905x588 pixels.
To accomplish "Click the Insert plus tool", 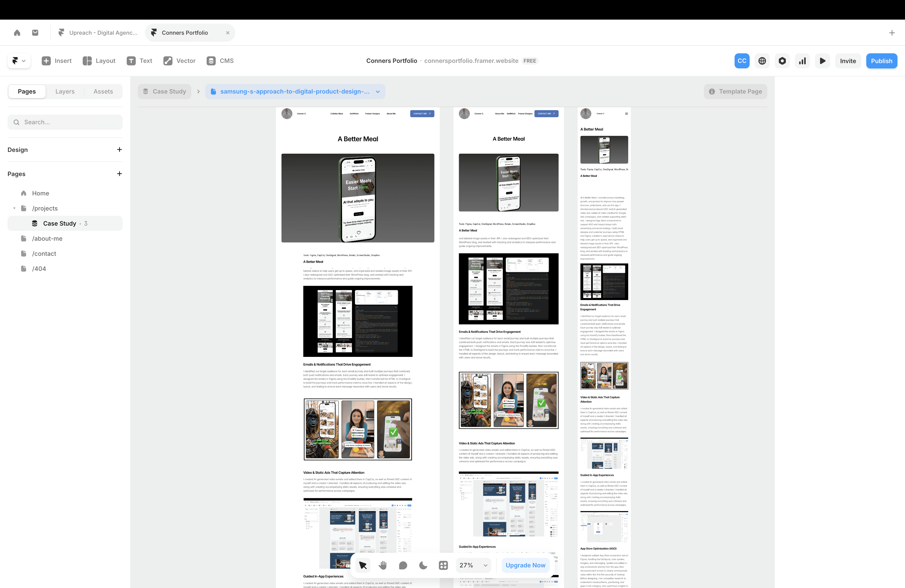I will click(57, 61).
